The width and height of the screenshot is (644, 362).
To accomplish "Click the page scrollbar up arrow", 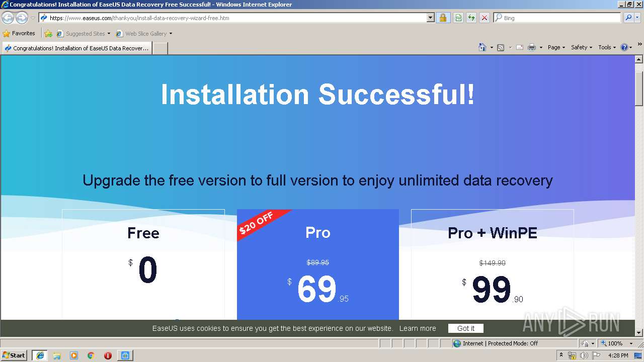I will pos(639,59).
